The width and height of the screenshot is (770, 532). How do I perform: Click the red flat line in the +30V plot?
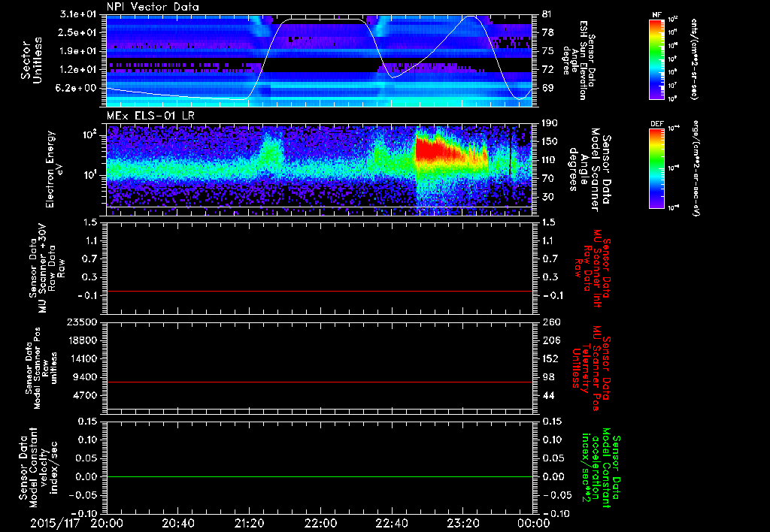coord(320,291)
